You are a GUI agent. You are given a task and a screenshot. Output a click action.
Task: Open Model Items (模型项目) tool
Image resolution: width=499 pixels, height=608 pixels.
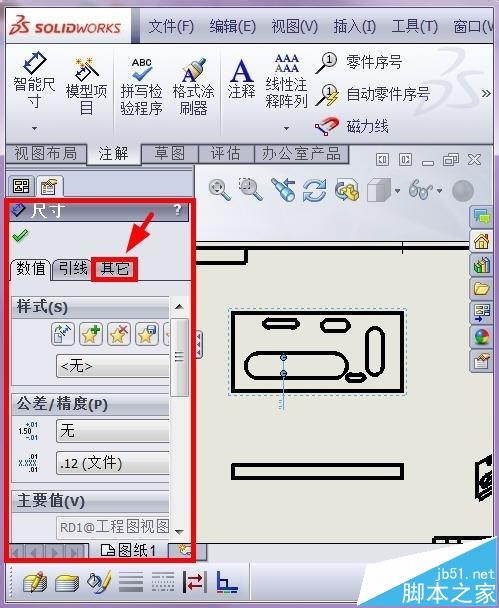86,86
